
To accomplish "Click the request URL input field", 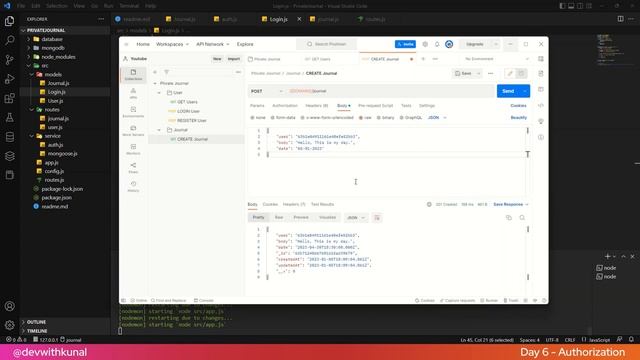I will (x=390, y=91).
